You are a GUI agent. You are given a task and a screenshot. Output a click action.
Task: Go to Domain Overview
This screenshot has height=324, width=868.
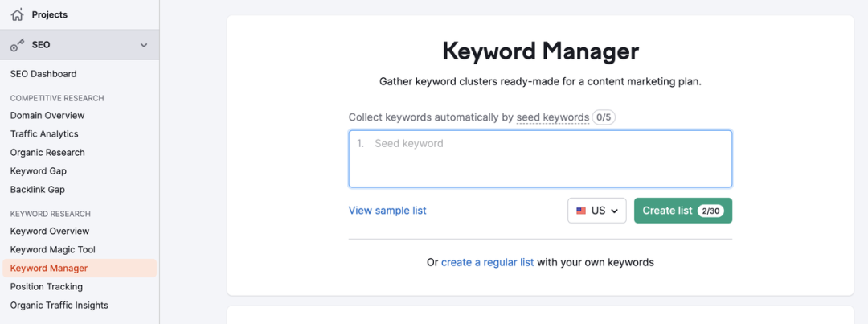tap(47, 116)
